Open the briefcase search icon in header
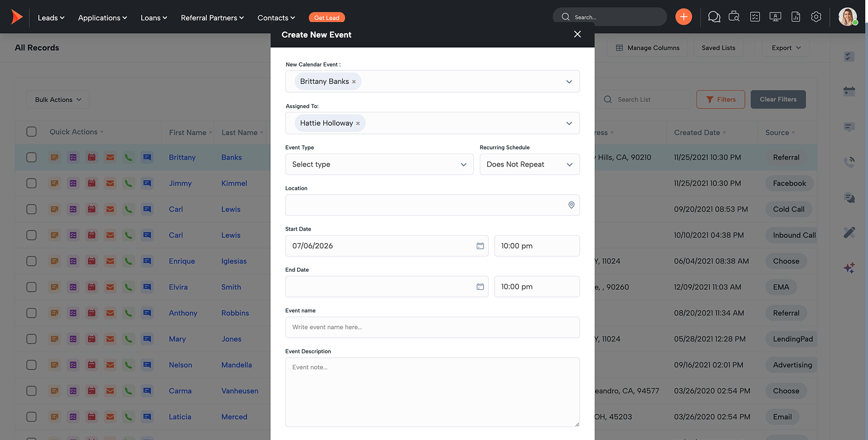The image size is (868, 440). tap(734, 17)
